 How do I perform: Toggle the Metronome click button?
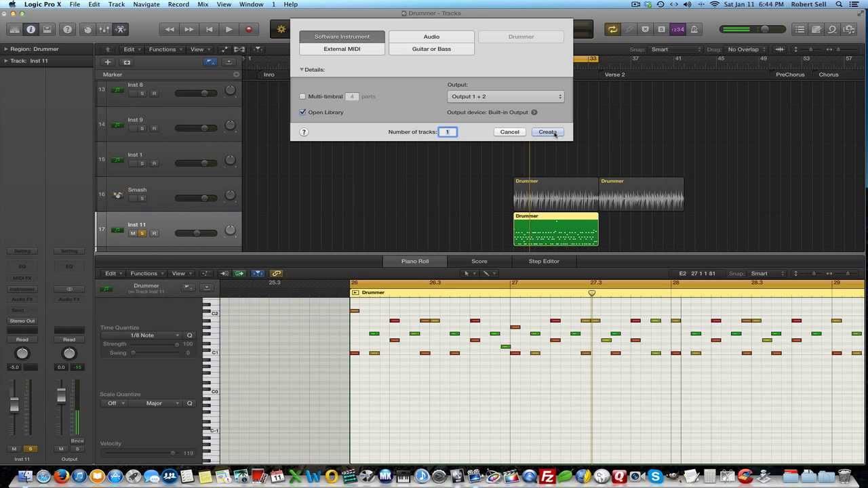(x=694, y=29)
